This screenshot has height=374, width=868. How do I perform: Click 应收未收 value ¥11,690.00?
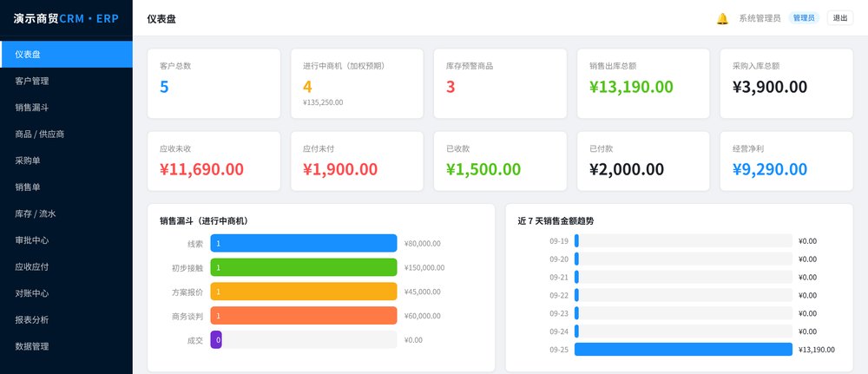pos(201,169)
